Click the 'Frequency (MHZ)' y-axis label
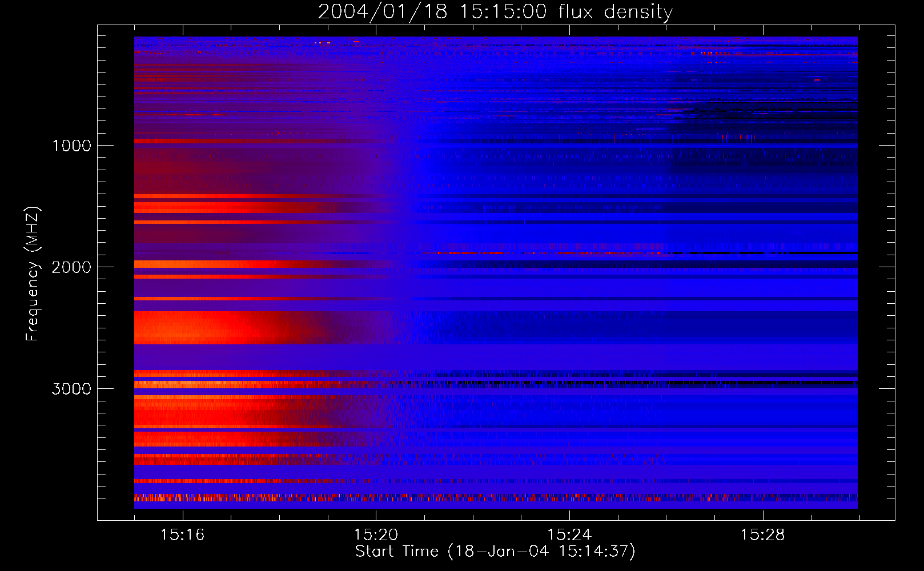Screen dimensions: 924x571 click(33, 274)
